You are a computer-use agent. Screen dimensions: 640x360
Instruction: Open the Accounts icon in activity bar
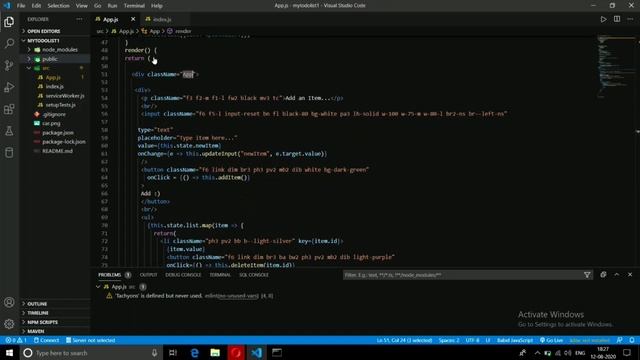(x=9, y=302)
